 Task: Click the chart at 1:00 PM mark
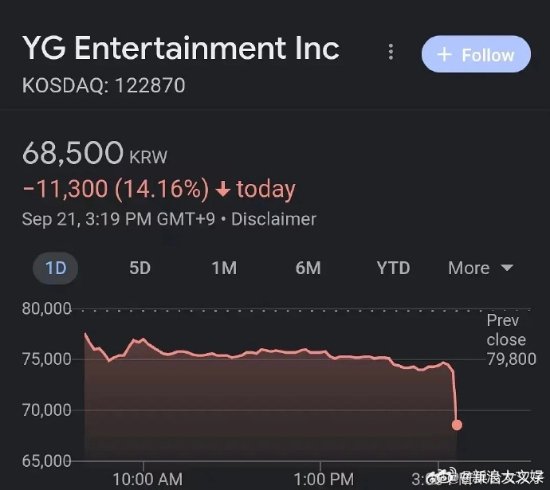321,350
